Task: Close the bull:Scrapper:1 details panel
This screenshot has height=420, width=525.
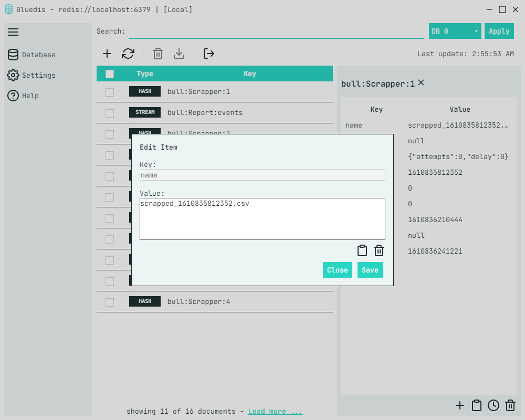Action: click(x=421, y=83)
